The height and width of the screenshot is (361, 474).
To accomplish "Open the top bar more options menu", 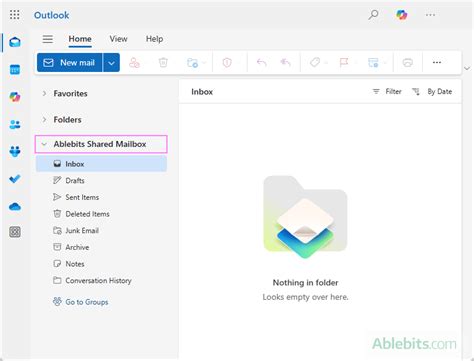I will (430, 15).
